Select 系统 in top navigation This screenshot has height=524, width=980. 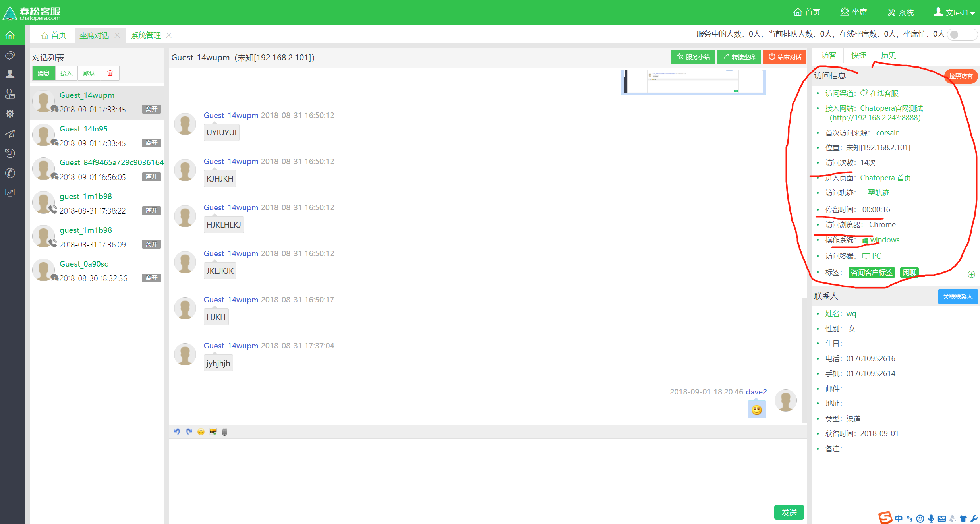click(x=901, y=12)
